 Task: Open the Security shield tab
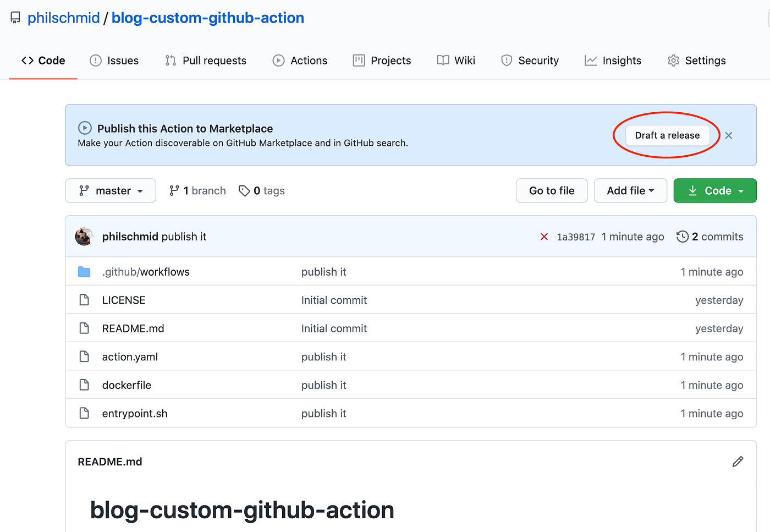530,61
